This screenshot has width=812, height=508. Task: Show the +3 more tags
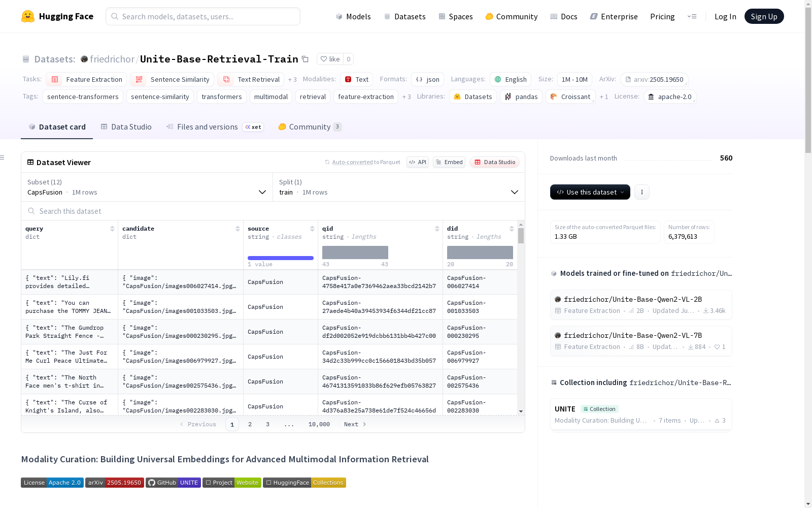click(407, 97)
